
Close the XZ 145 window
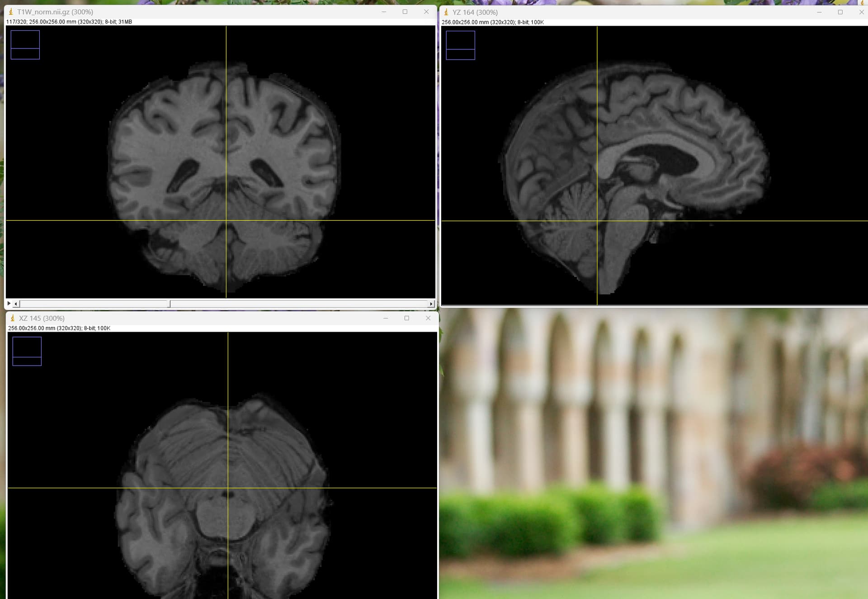[428, 318]
